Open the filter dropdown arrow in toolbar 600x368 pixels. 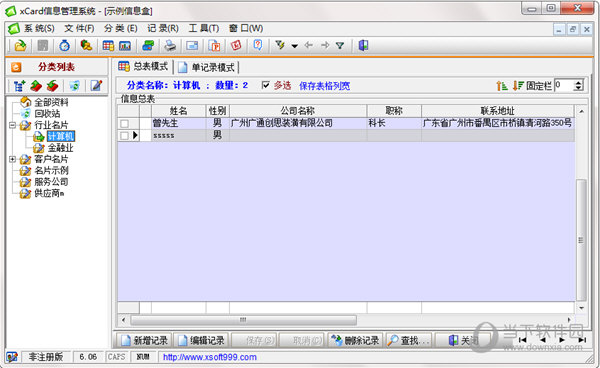click(x=294, y=46)
